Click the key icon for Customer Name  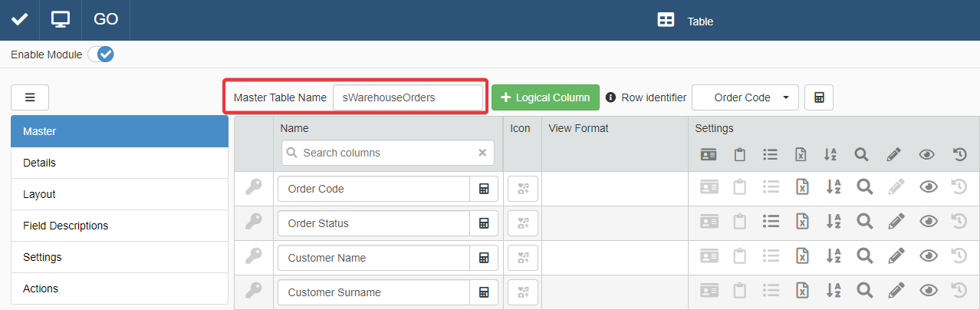(254, 258)
